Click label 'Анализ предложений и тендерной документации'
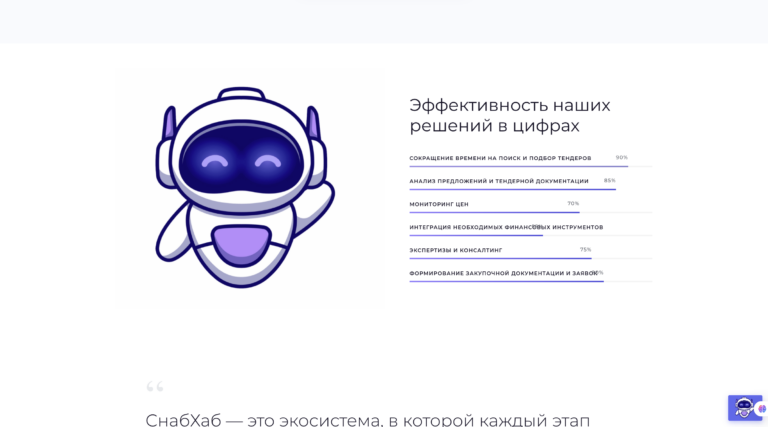The height and width of the screenshot is (427, 768). click(x=499, y=181)
